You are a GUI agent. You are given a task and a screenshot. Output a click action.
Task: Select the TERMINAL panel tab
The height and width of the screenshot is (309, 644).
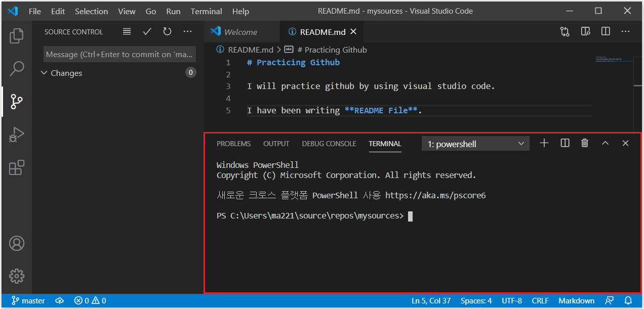385,144
